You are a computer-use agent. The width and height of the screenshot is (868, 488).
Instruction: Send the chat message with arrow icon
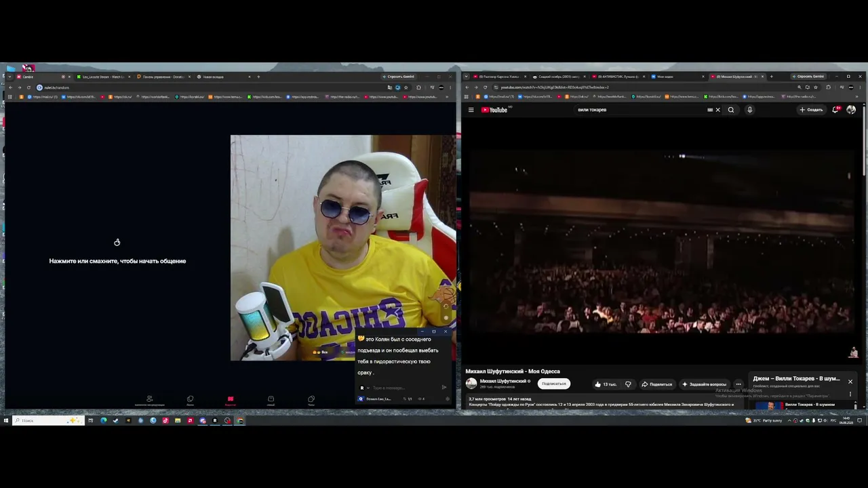[444, 388]
